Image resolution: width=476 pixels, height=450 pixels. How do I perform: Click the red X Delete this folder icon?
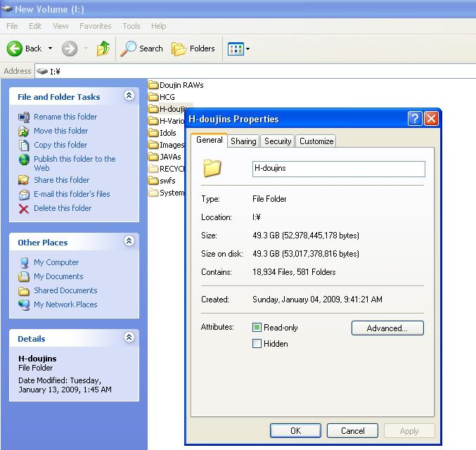[x=24, y=208]
